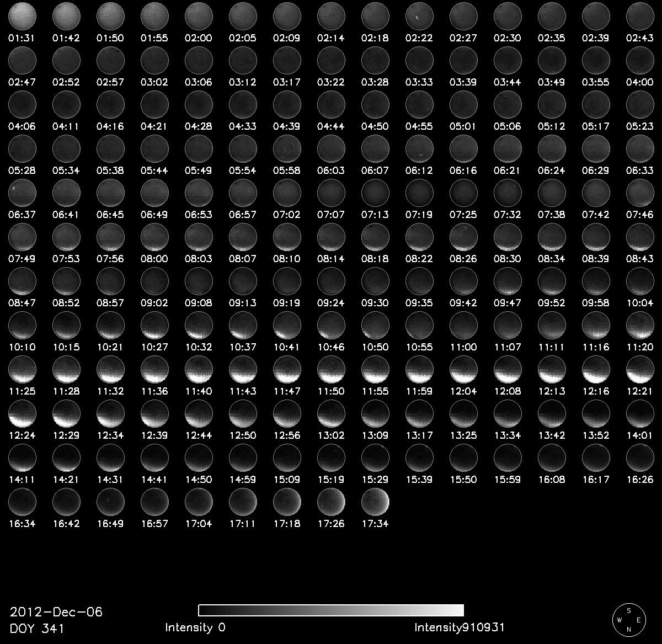This screenshot has height=644, width=662.
Task: Select the disk image above 02:22
Action: click(x=419, y=15)
